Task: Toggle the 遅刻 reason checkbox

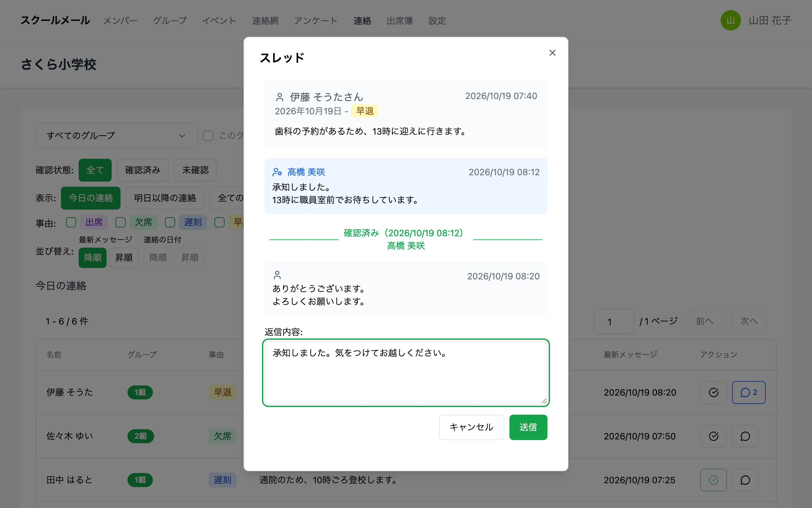Action: 170,222
